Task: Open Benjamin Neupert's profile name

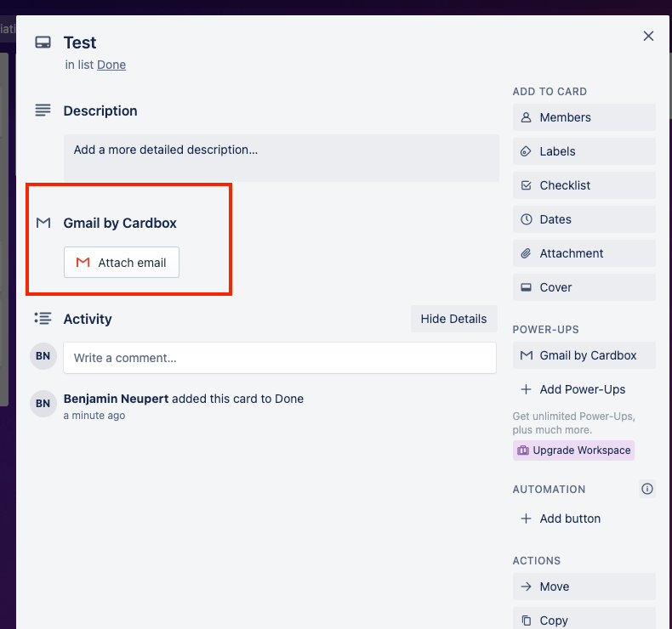Action: pyautogui.click(x=117, y=399)
